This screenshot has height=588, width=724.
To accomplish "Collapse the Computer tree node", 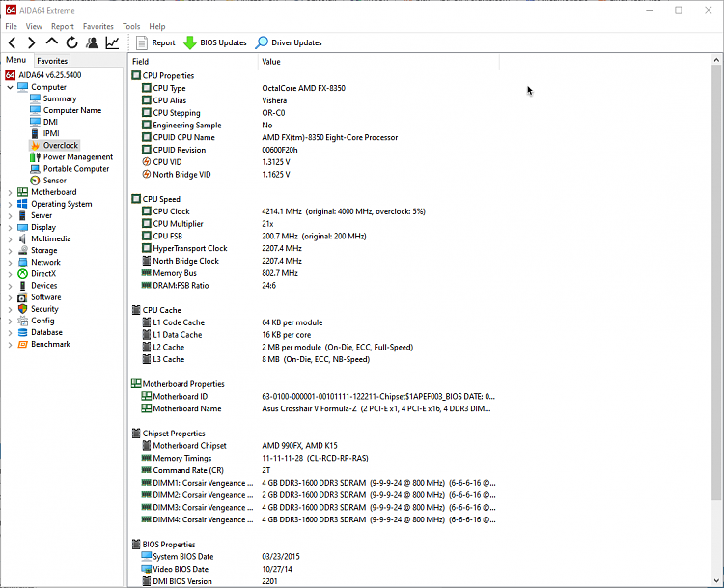I will click(10, 87).
